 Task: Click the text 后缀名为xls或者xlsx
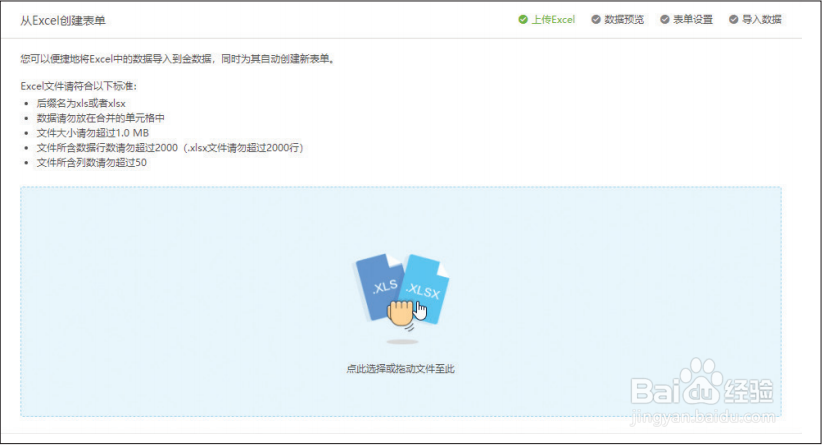click(x=81, y=103)
